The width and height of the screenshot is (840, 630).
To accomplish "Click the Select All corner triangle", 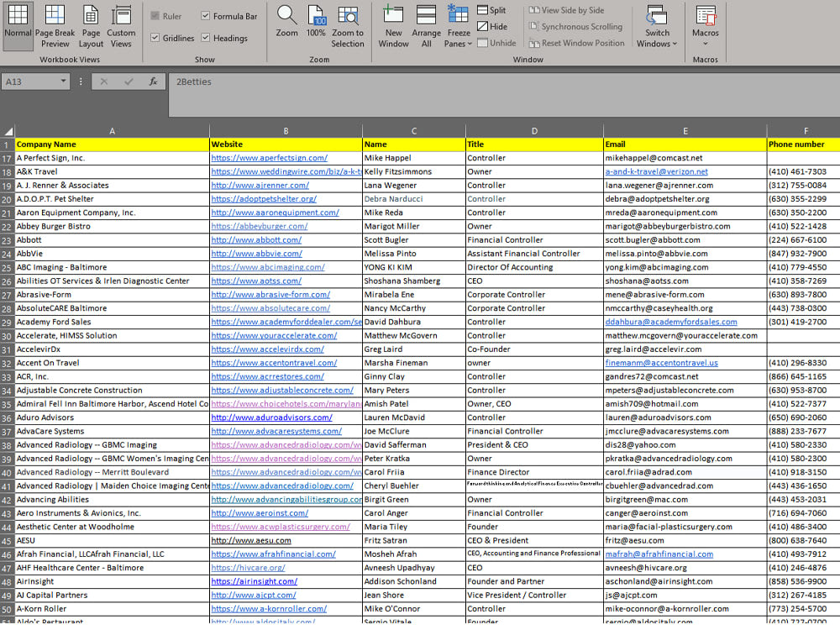I will 8,131.
